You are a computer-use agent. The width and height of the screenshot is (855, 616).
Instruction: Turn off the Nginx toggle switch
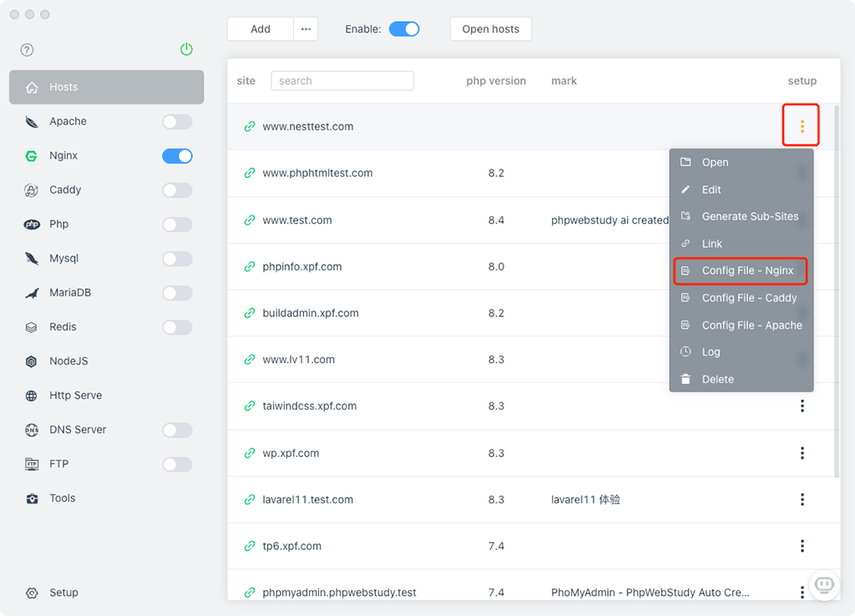pyautogui.click(x=177, y=156)
